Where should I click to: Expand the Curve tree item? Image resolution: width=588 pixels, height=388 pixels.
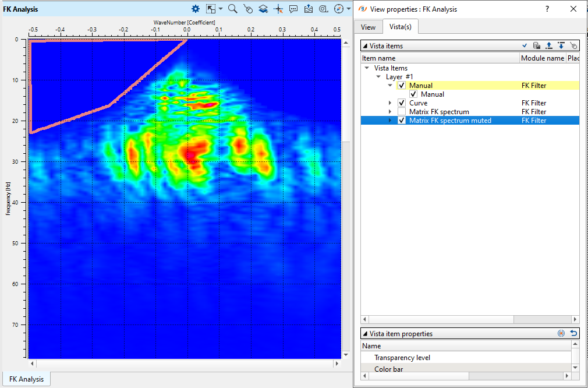click(x=391, y=103)
